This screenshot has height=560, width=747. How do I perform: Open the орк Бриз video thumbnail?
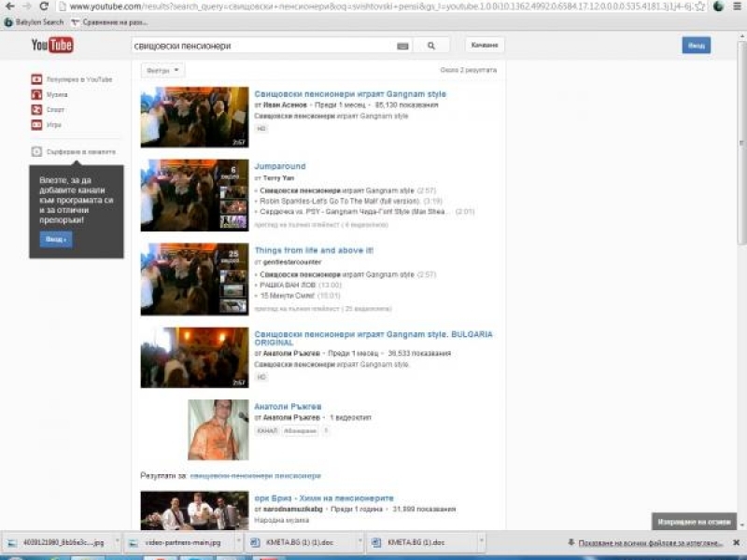coord(194,511)
